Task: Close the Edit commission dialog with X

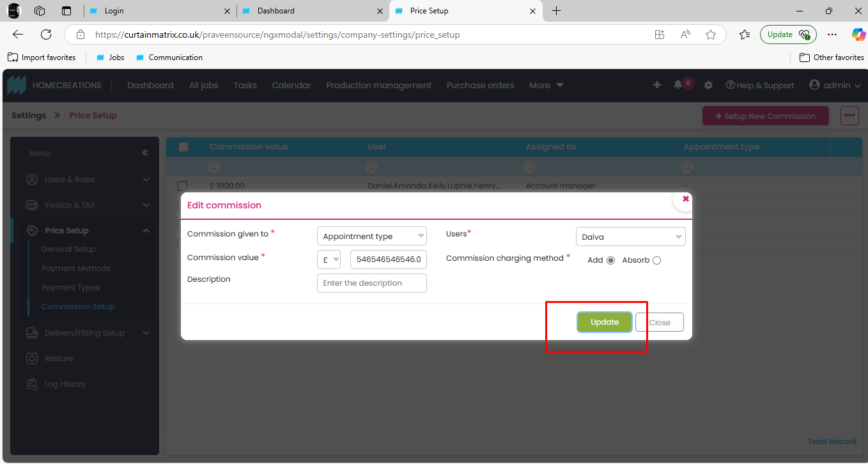Action: click(x=685, y=199)
